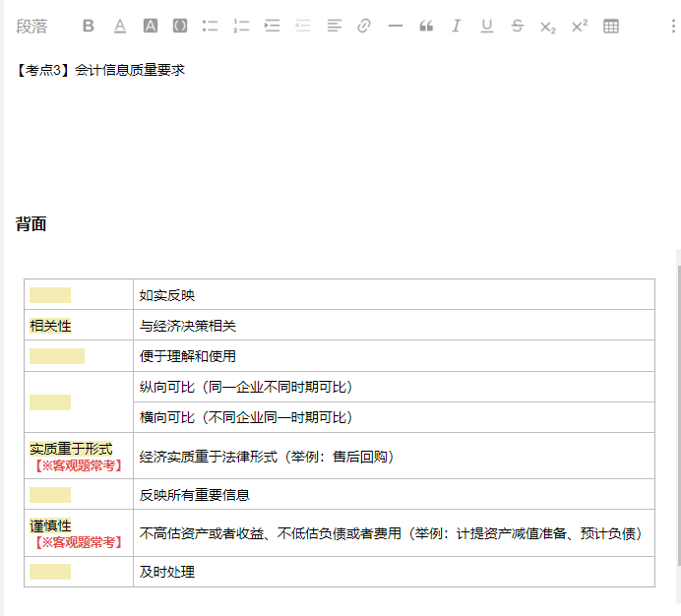Open text alignment options

(x=334, y=26)
